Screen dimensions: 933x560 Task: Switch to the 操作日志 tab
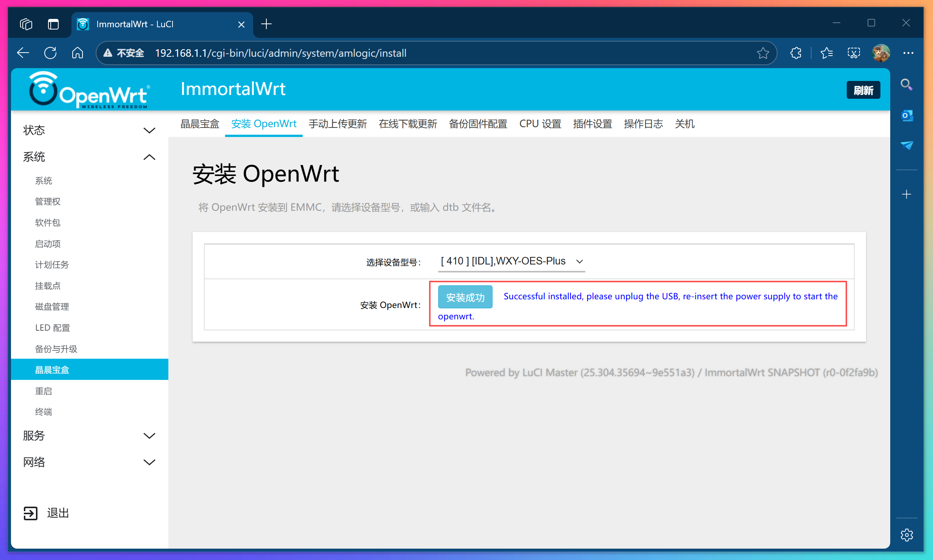(643, 124)
